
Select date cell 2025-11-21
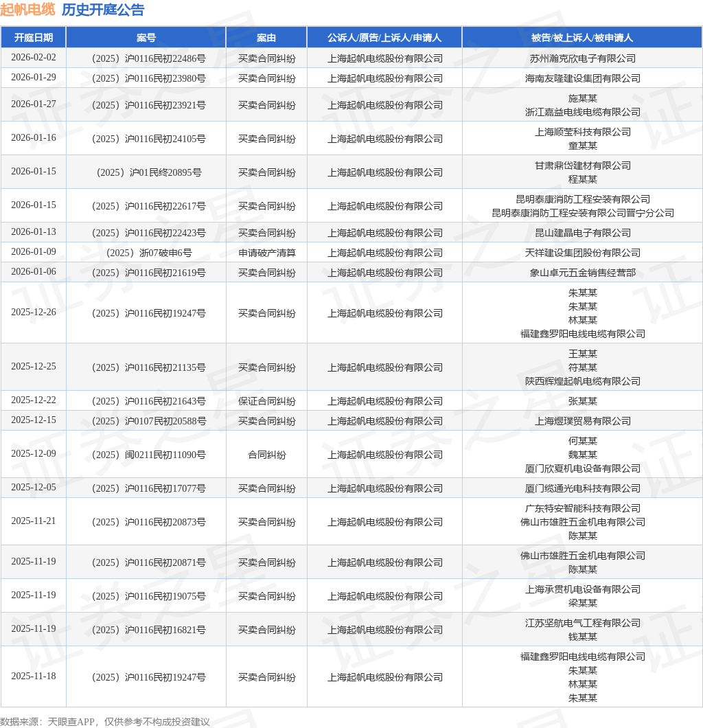click(x=34, y=521)
